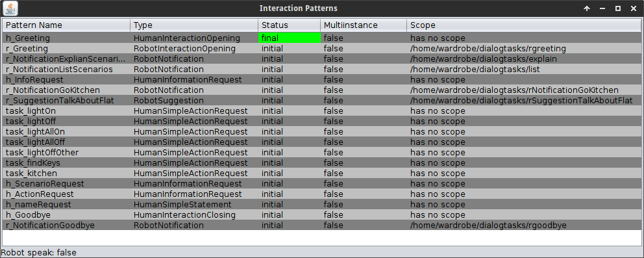Select the h_nameRequest row

coord(322,204)
